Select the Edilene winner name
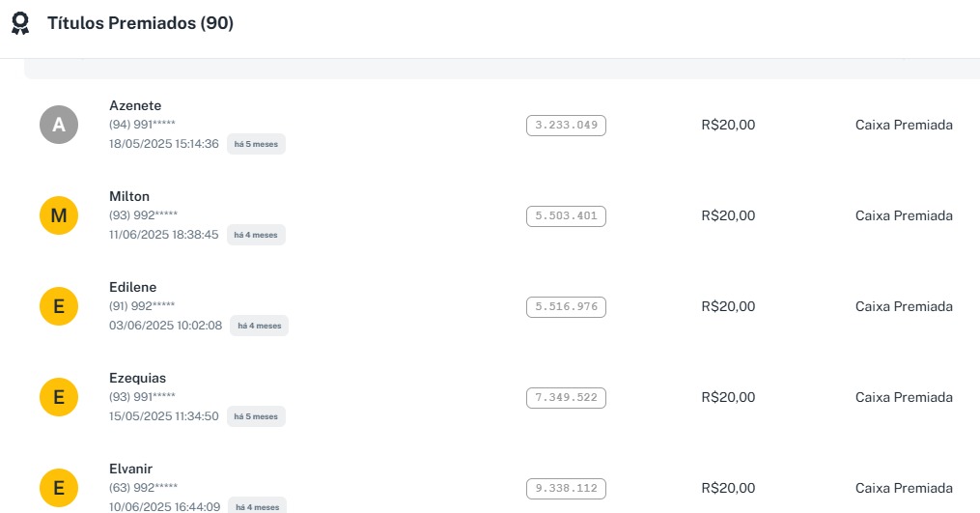 (132, 287)
